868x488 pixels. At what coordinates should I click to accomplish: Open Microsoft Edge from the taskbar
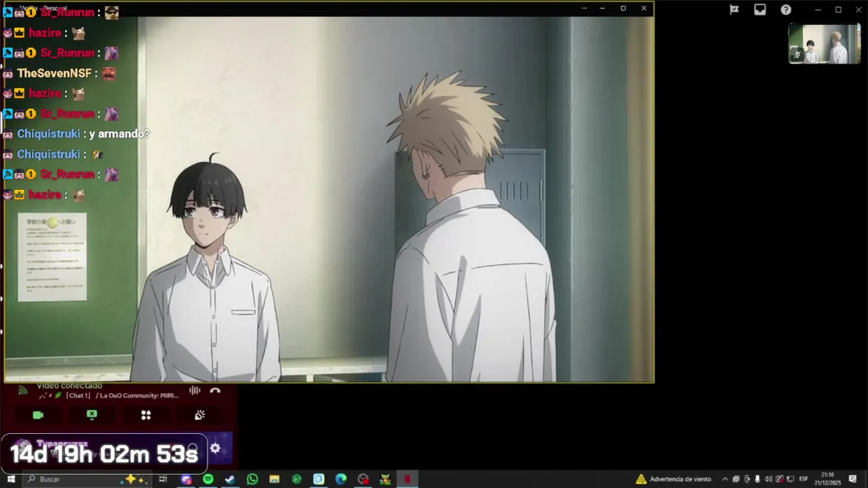tap(340, 479)
